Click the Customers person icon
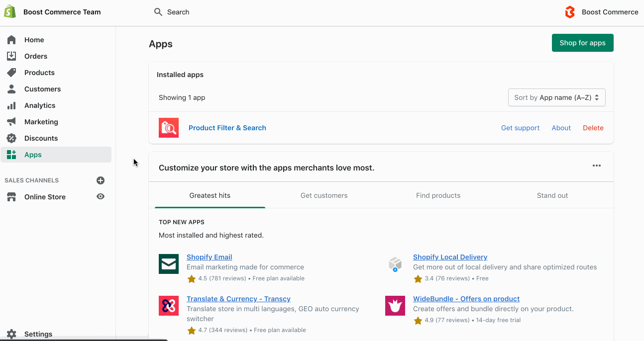Screen dimensions: 644x341 click(x=11, y=89)
